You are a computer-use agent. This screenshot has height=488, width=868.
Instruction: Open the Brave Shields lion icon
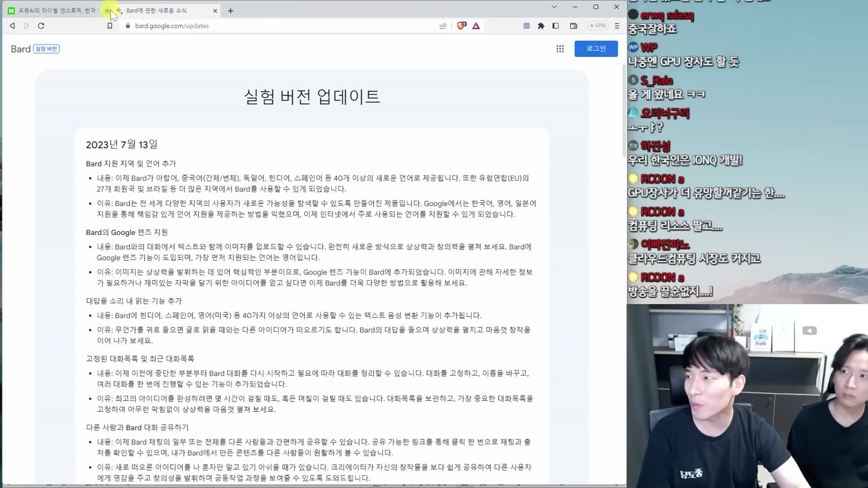coord(461,26)
